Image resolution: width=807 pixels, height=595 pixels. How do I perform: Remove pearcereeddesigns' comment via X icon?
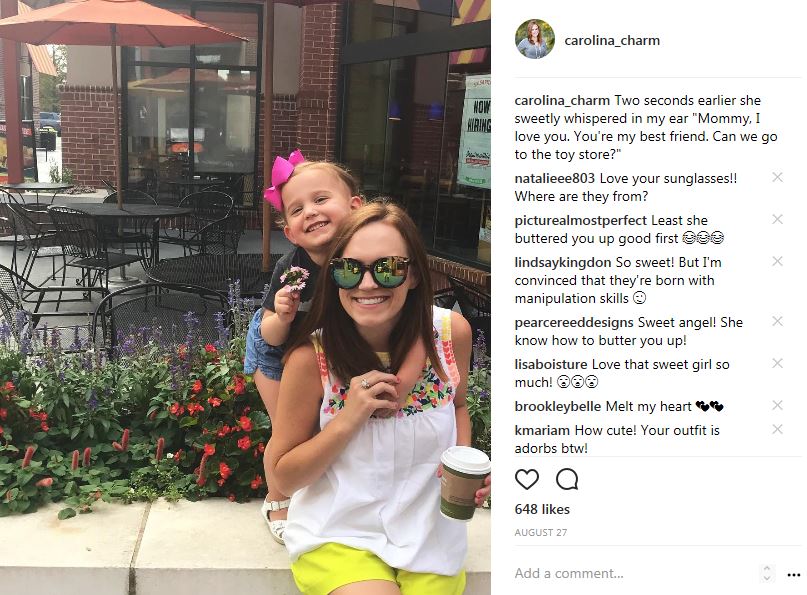click(777, 321)
